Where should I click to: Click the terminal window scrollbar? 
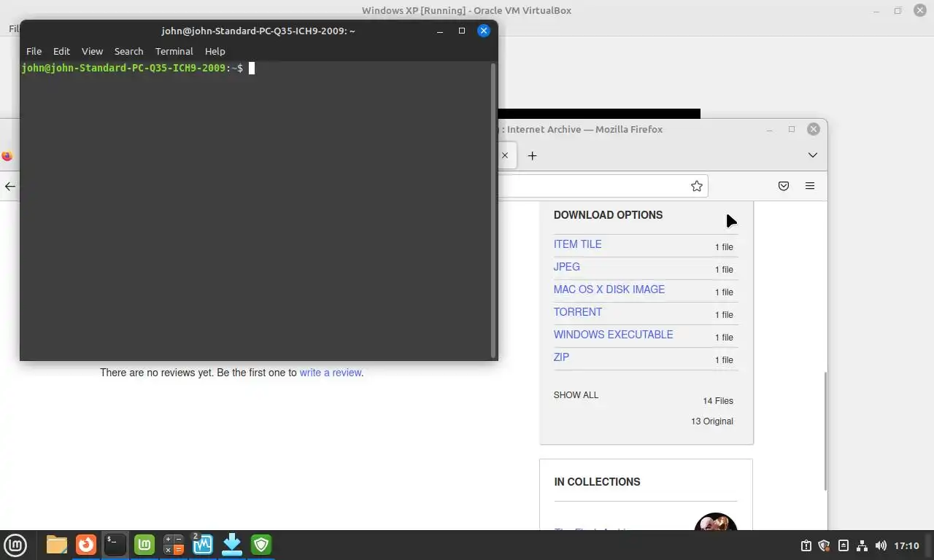[x=493, y=210]
